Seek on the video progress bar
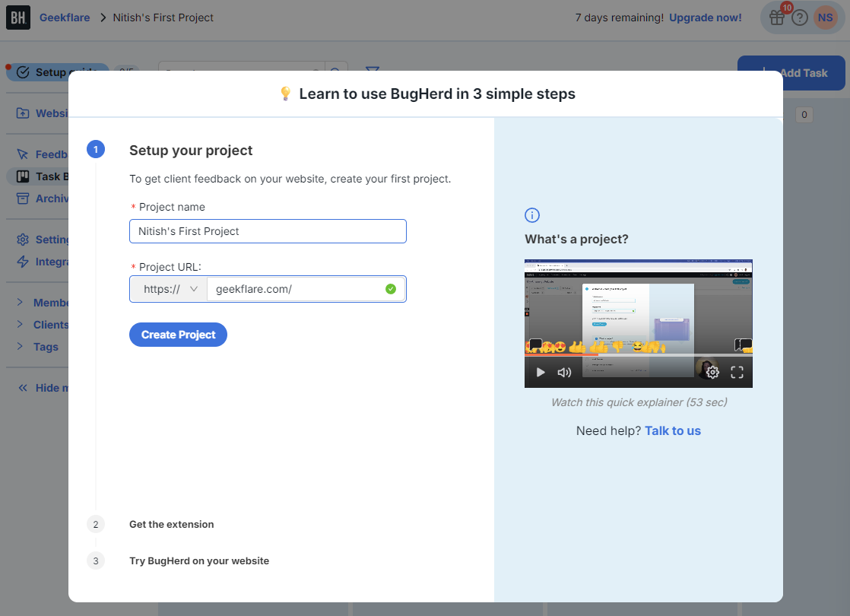Image resolution: width=850 pixels, height=616 pixels. point(639,355)
